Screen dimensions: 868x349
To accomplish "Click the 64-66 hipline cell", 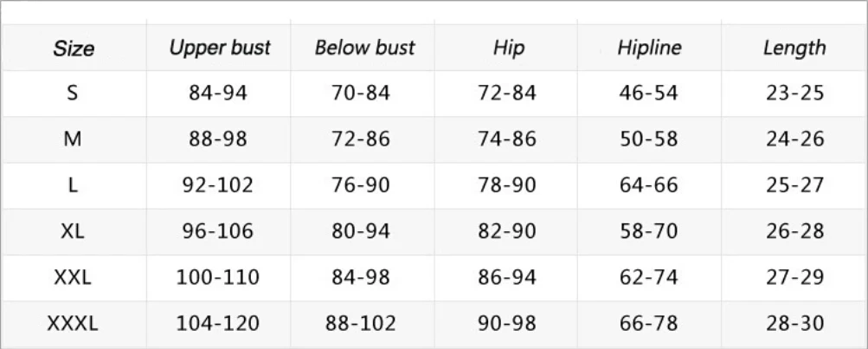I will click(649, 184).
